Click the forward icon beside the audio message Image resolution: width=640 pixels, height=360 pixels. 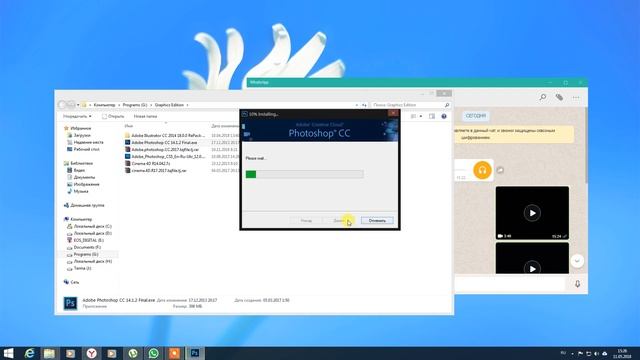pyautogui.click(x=500, y=170)
